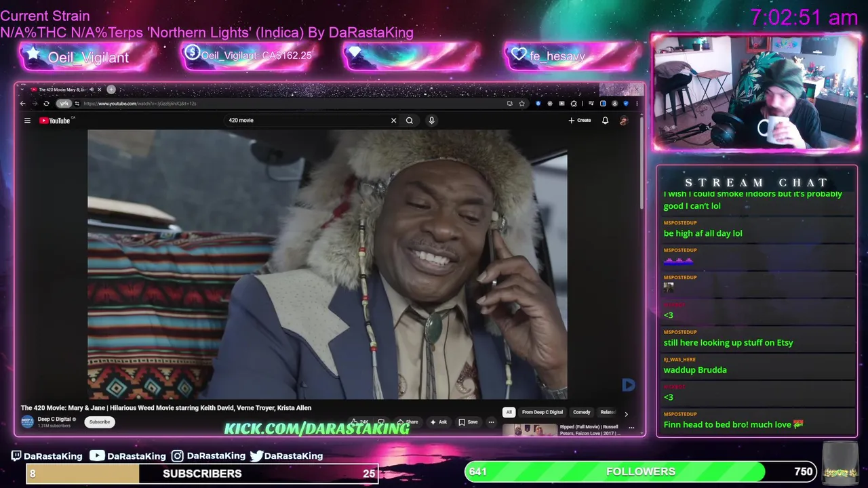Clear the '420 movie' search text
The image size is (868, 488).
[x=393, y=121]
